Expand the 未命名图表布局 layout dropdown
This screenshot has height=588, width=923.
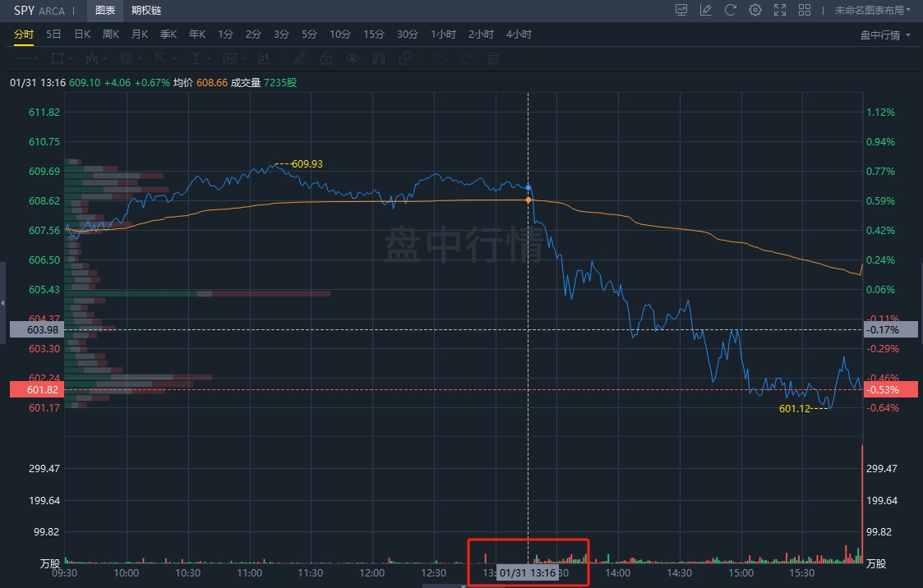pyautogui.click(x=872, y=10)
